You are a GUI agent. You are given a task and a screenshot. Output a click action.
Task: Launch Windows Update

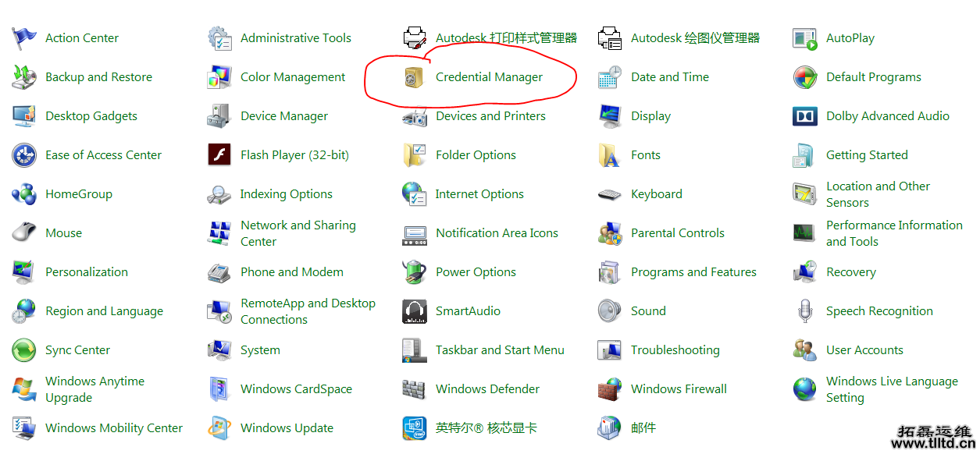tap(286, 427)
